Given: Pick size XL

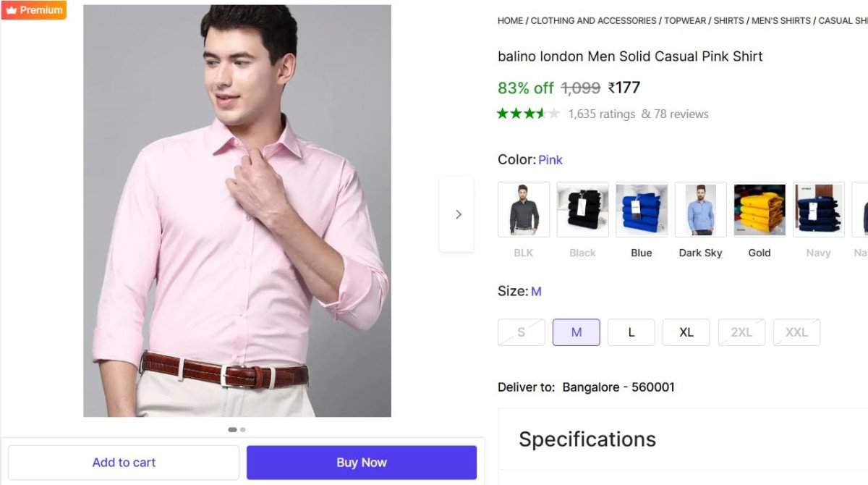Looking at the screenshot, I should coord(686,332).
